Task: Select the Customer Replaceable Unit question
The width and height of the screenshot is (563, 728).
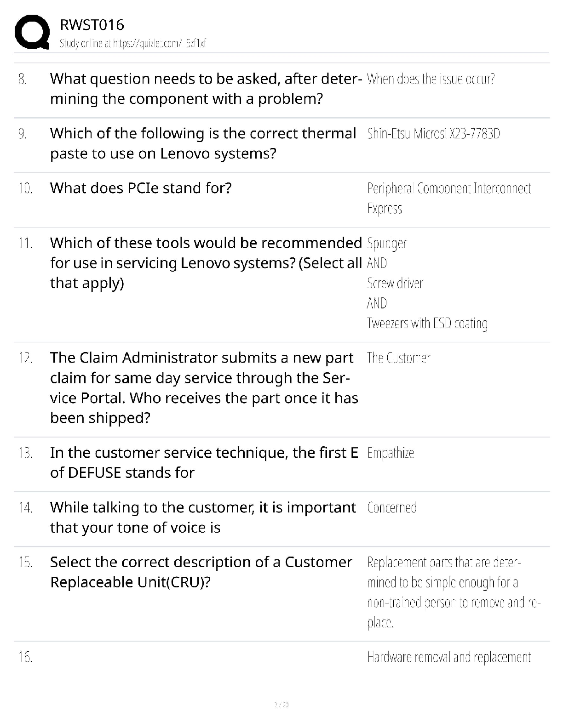Action: [x=201, y=572]
